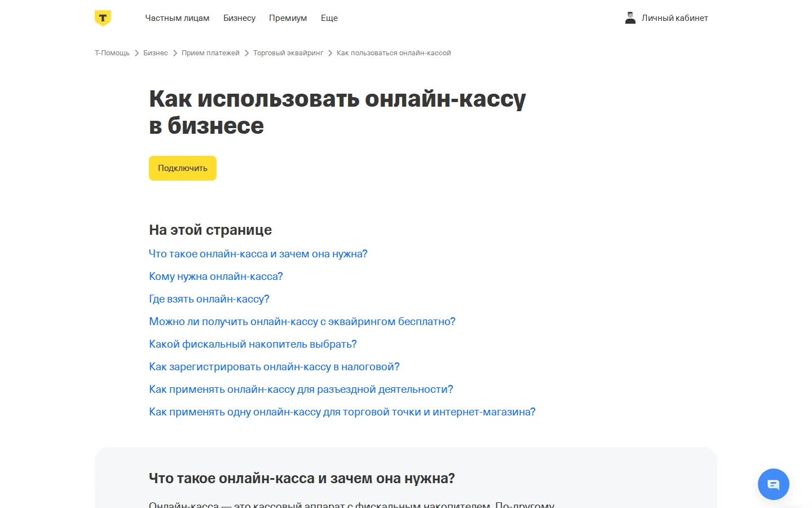Select the Премиум menu item
Image resolution: width=812 pixels, height=508 pixels.
(288, 18)
